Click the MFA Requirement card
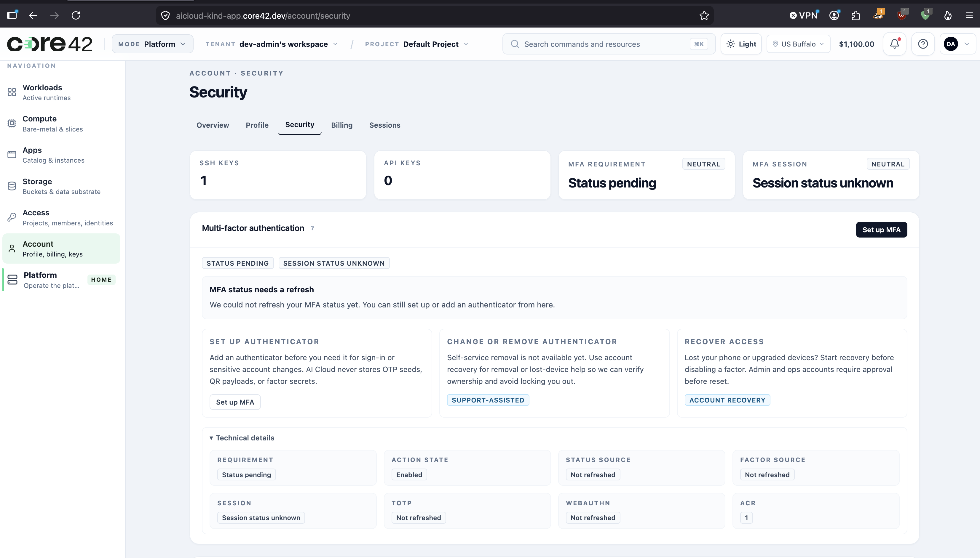The width and height of the screenshot is (980, 558). pos(646,175)
